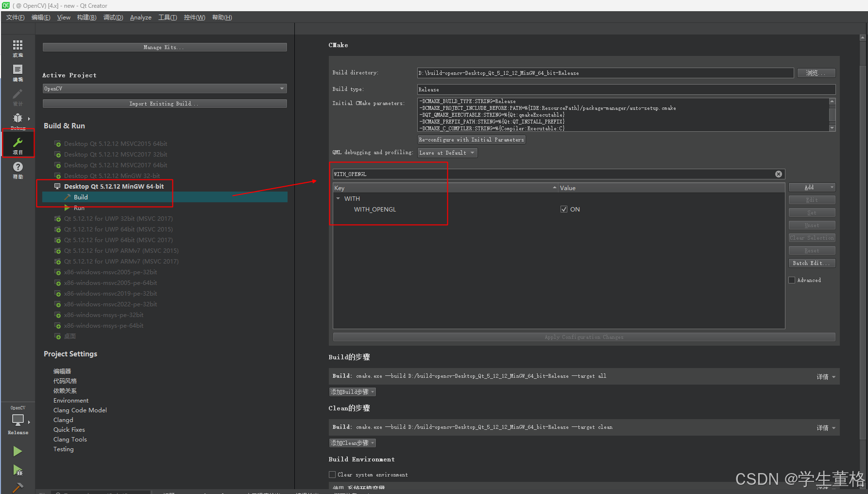Click the Build project hammer icon

point(17,487)
